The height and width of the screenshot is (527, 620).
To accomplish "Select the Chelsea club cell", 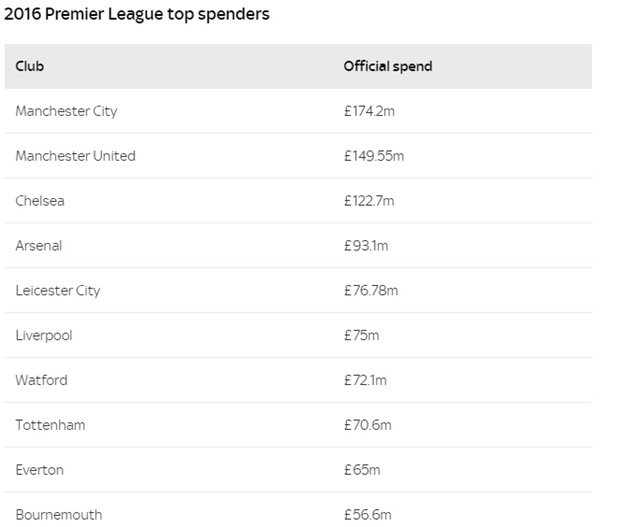I will 40,201.
